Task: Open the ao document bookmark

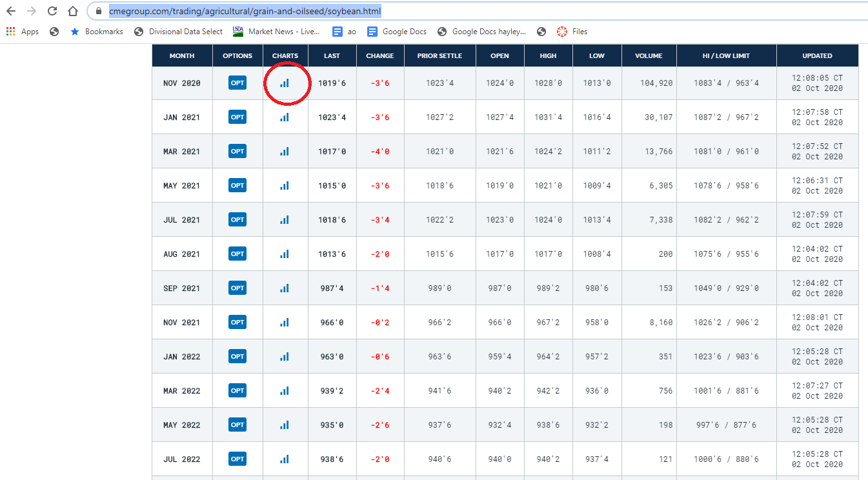Action: (x=345, y=32)
